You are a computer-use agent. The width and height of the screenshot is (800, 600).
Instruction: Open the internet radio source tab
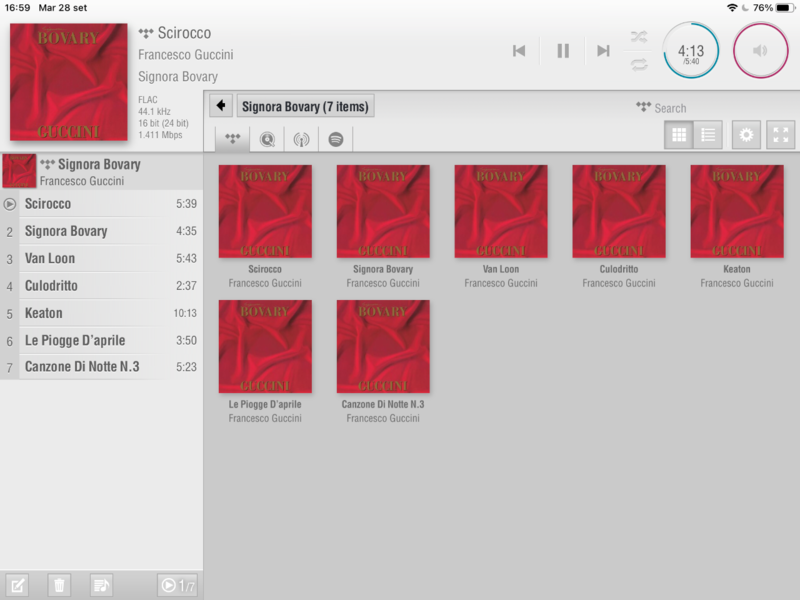click(301, 139)
